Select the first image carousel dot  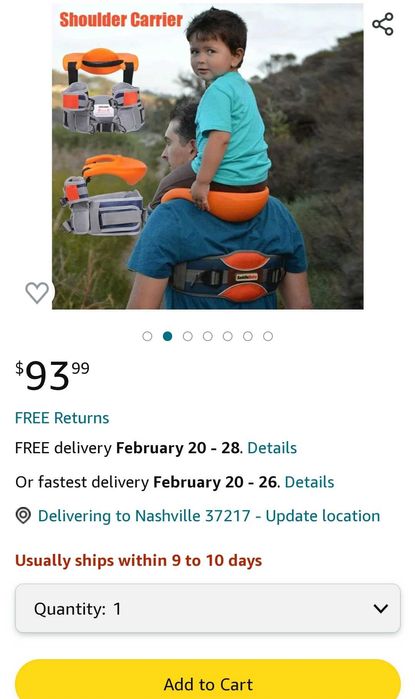coord(147,336)
